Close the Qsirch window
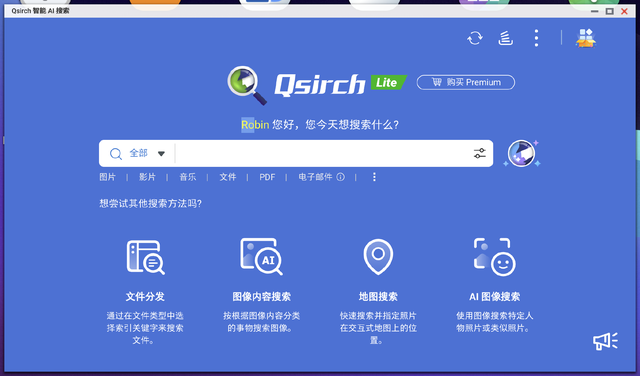 click(624, 11)
